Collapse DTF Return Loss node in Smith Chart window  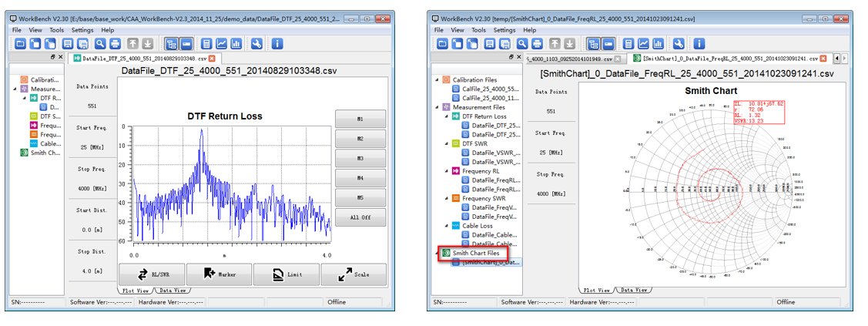pyautogui.click(x=446, y=116)
